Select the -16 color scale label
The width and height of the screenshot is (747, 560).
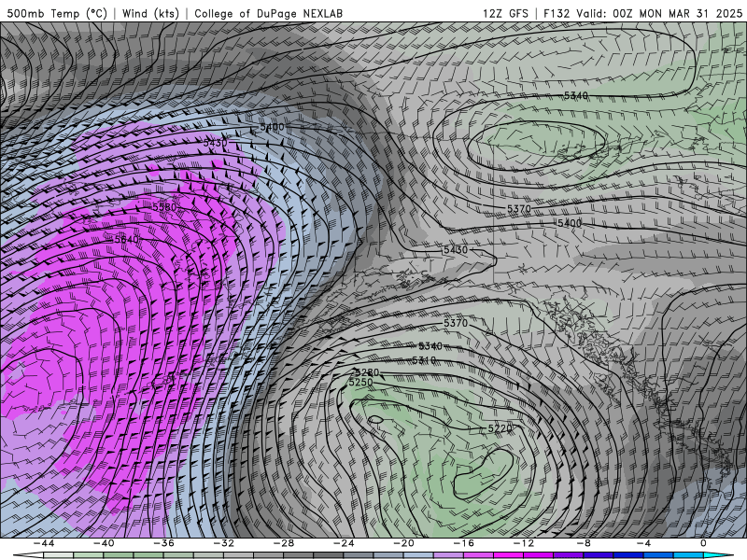click(x=463, y=543)
